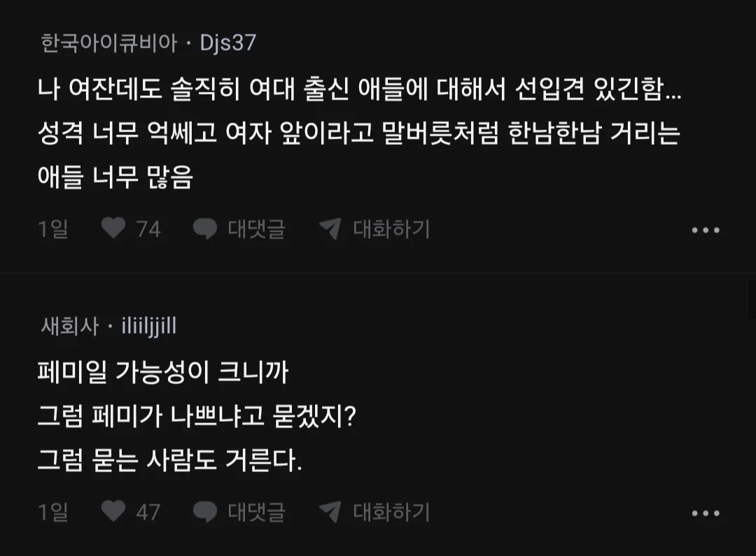The height and width of the screenshot is (556, 756).
Task: Open more options for Djs37's comment
Action: tap(705, 230)
